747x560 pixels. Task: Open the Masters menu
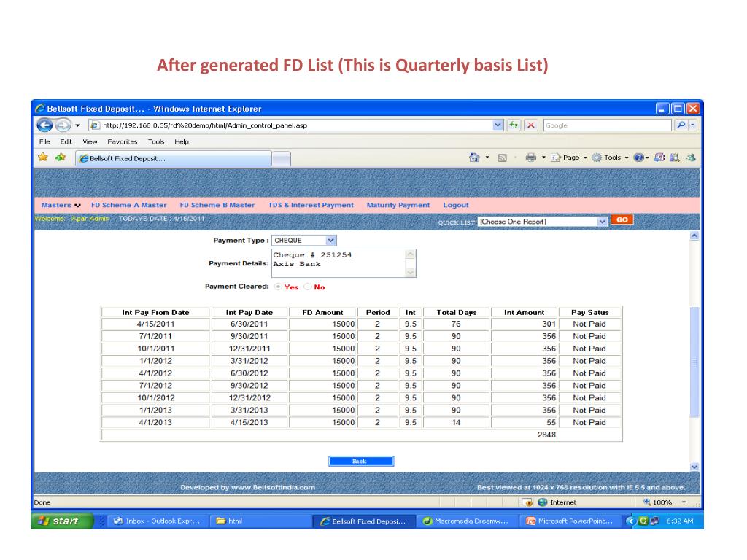click(x=60, y=205)
